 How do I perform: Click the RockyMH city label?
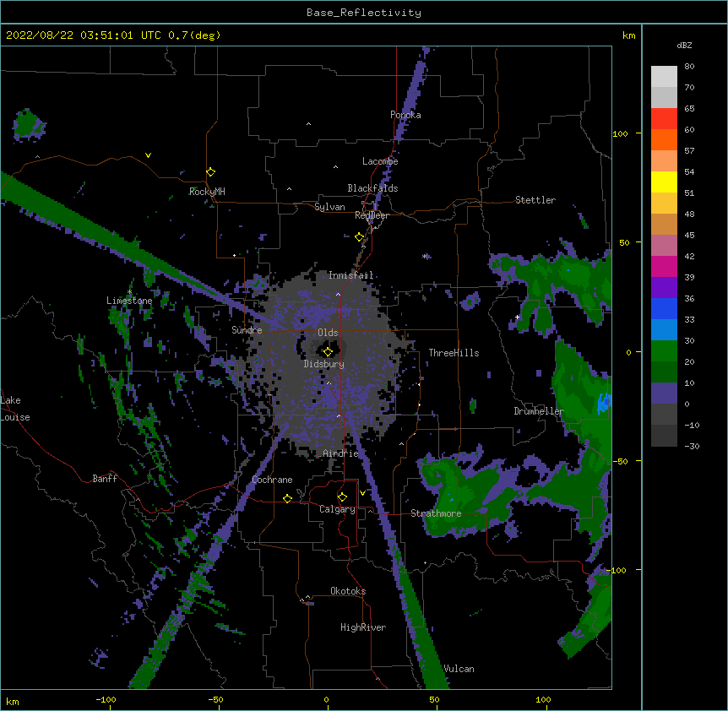tap(207, 192)
